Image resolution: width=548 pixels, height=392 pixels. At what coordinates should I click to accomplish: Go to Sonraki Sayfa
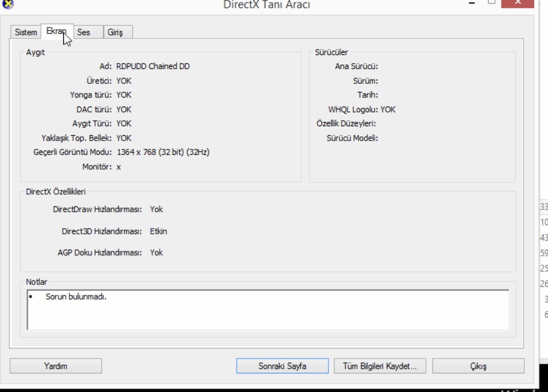coord(282,366)
